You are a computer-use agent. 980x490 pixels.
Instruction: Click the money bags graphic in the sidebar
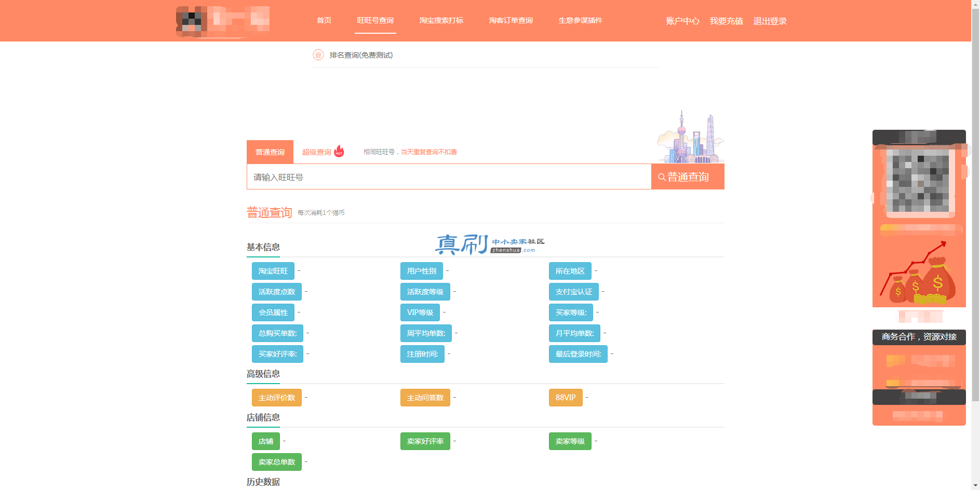pyautogui.click(x=918, y=274)
